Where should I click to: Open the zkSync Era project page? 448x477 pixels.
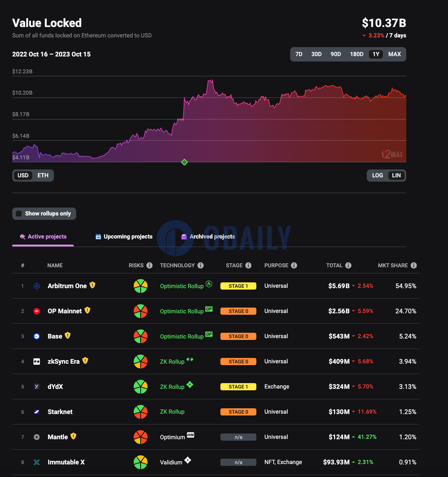tap(64, 362)
